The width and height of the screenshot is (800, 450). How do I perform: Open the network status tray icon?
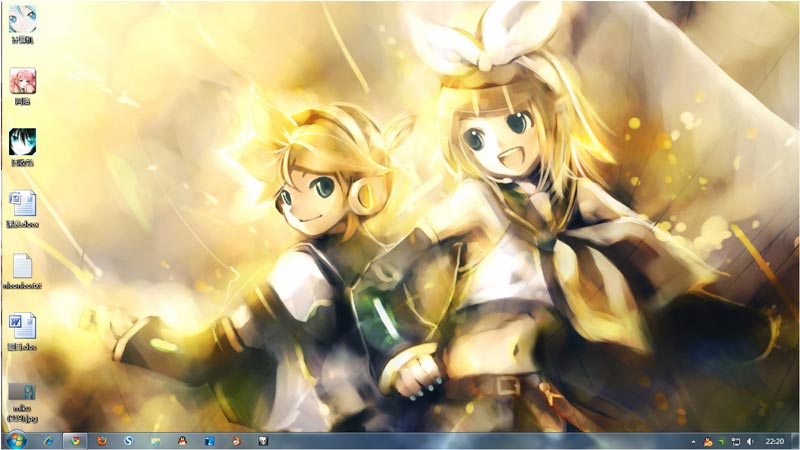[736, 442]
